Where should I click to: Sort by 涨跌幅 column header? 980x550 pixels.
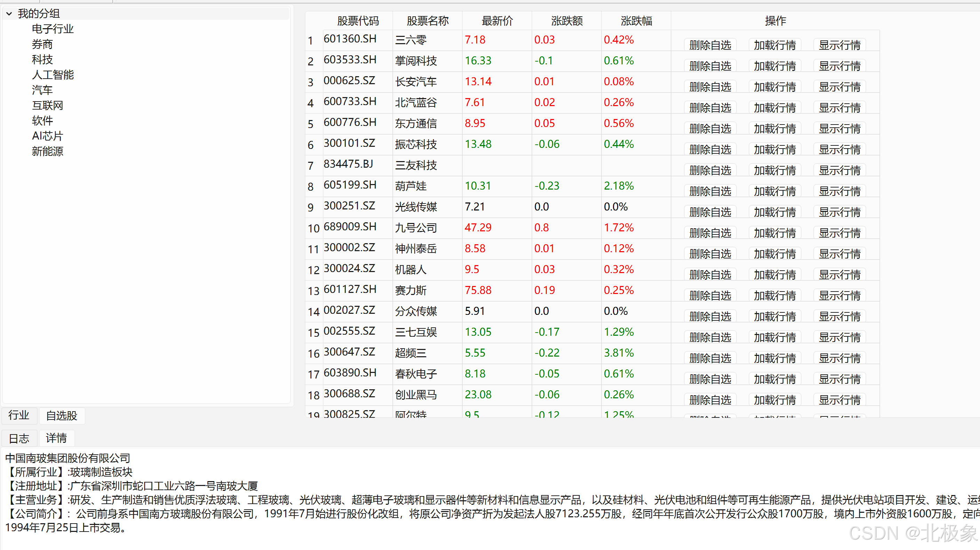click(x=636, y=21)
